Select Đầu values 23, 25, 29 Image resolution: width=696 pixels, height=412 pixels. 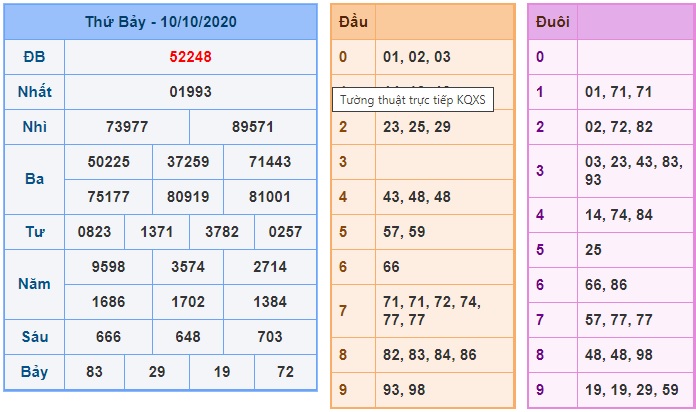coord(417,127)
